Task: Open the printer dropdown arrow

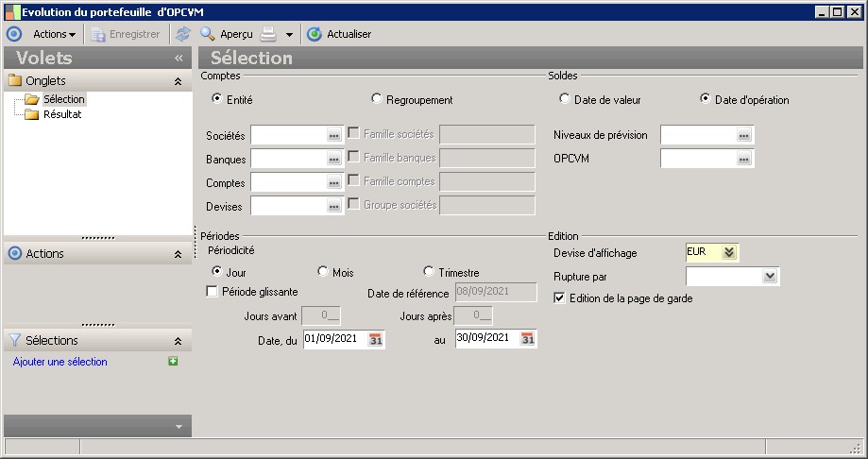Action: (289, 34)
